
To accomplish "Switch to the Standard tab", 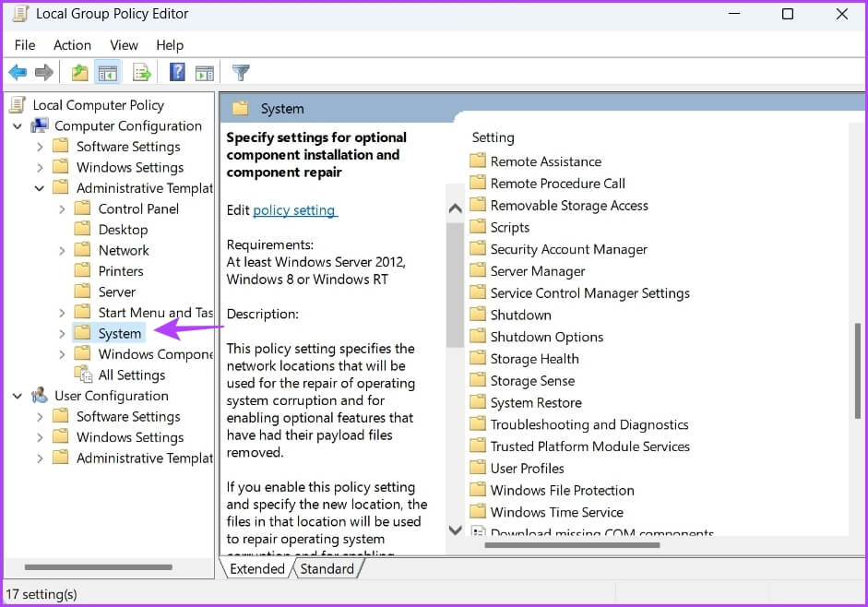I will pos(327,569).
